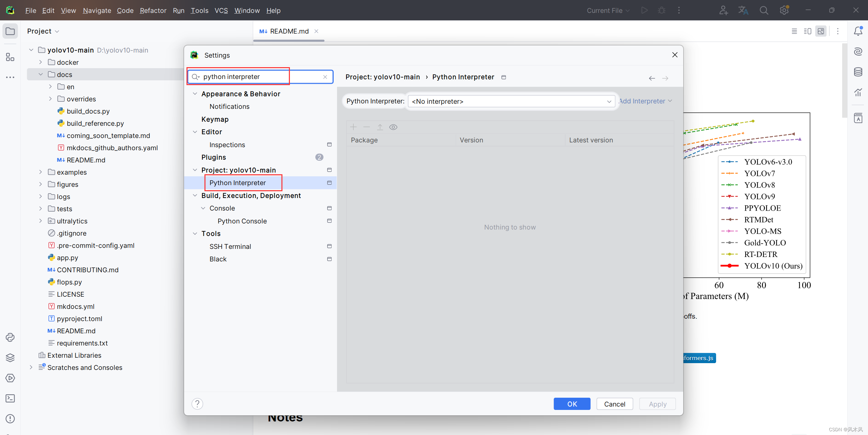This screenshot has height=435, width=868.
Task: Open Project view options dropdown
Action: click(x=43, y=31)
